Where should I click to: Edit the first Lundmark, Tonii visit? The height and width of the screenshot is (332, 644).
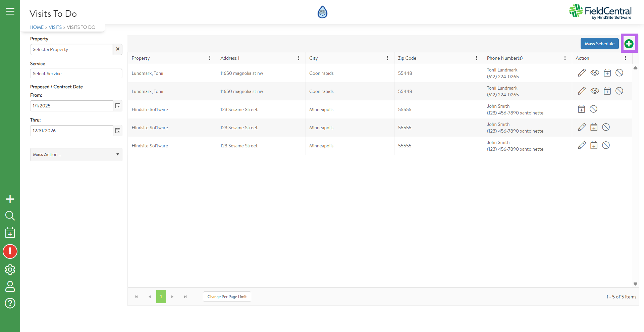coord(582,73)
